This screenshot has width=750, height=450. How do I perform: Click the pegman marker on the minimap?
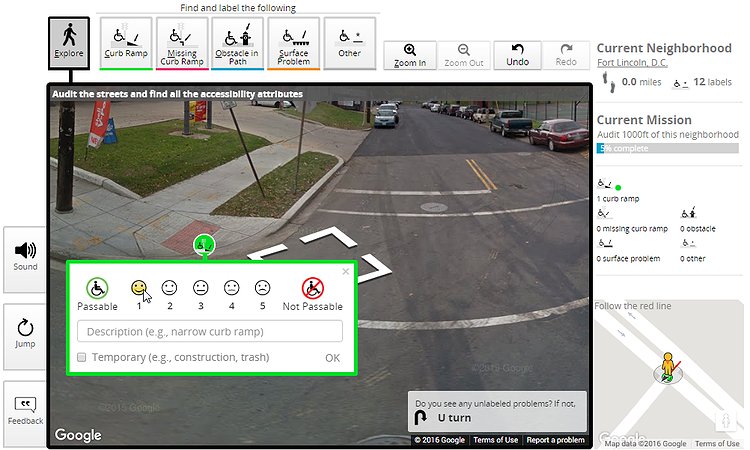click(x=668, y=367)
